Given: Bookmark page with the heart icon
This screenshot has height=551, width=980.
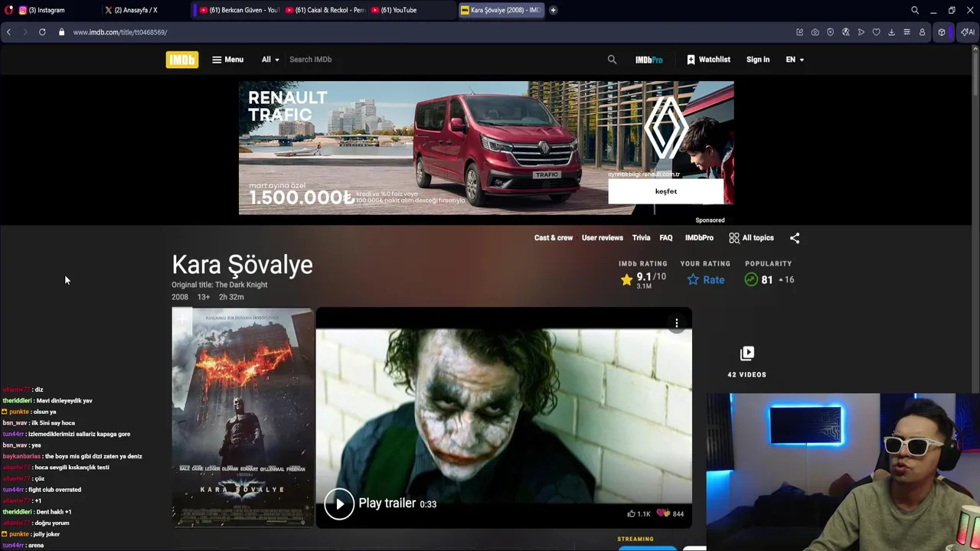Looking at the screenshot, I should [x=876, y=32].
